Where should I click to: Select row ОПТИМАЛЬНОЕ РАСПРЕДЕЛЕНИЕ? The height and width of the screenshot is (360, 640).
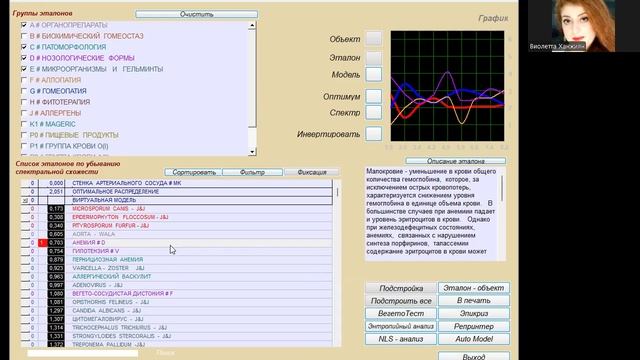[177, 192]
